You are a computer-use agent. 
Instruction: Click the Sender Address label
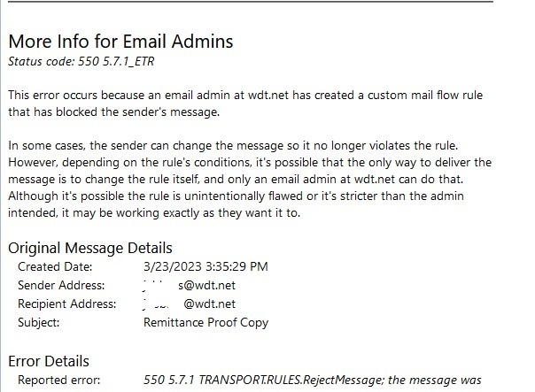(60, 285)
